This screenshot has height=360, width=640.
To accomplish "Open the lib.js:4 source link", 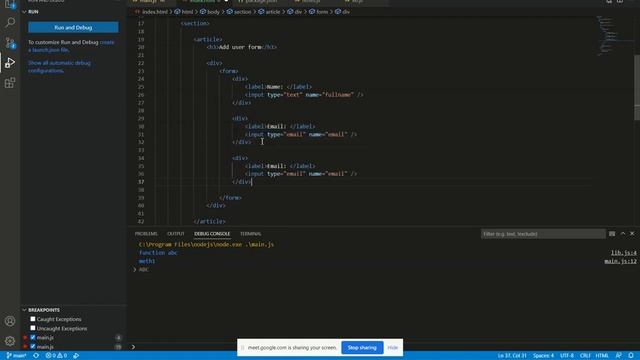I will point(624,253).
